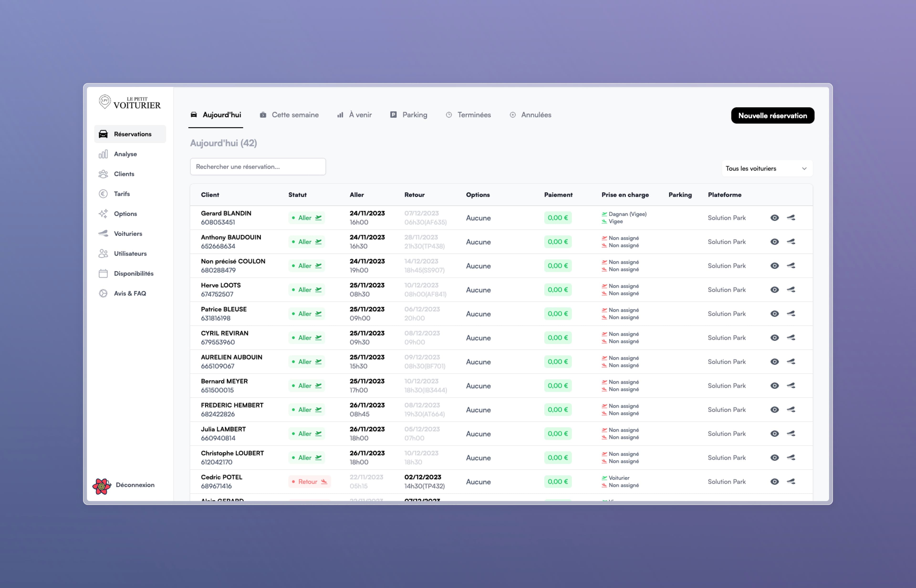
Task: Click Déconnexion to log out
Action: (x=135, y=485)
